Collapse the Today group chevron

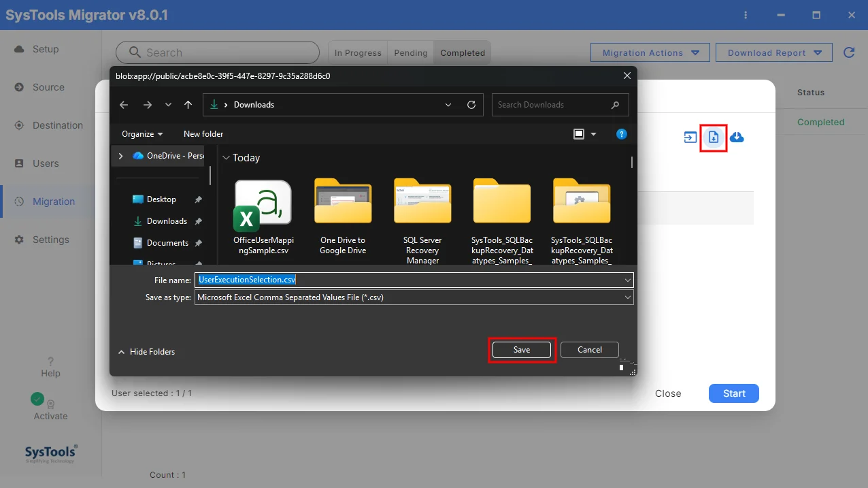point(227,157)
